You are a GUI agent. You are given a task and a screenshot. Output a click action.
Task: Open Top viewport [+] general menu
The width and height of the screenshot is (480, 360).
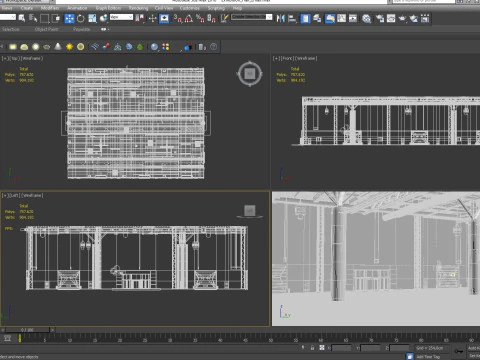[5, 58]
